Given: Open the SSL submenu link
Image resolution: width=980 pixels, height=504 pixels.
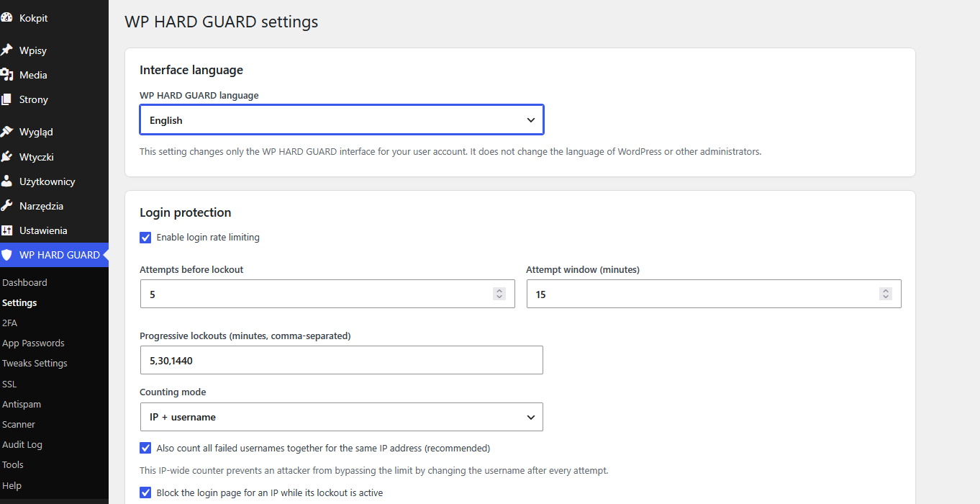Looking at the screenshot, I should [9, 384].
